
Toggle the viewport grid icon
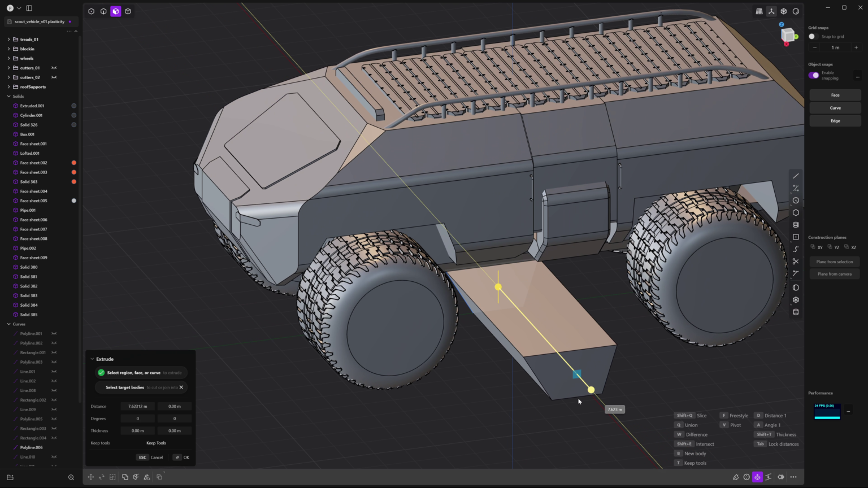[x=759, y=11]
